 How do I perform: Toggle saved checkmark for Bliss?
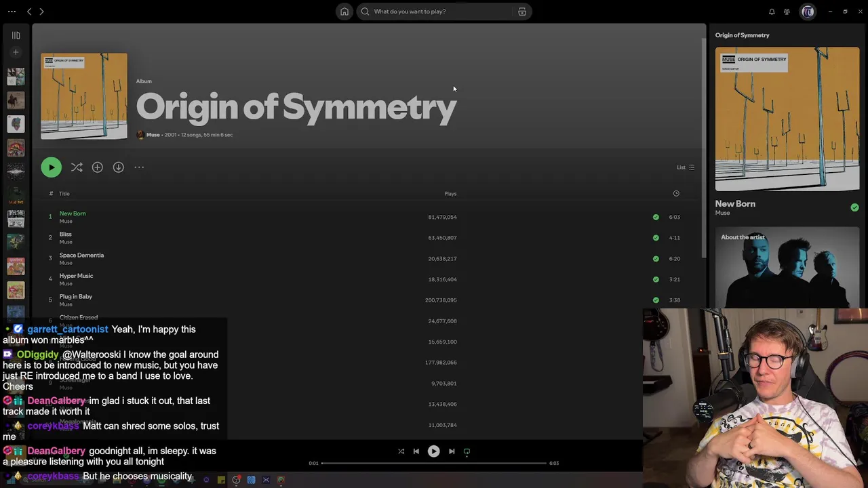656,238
